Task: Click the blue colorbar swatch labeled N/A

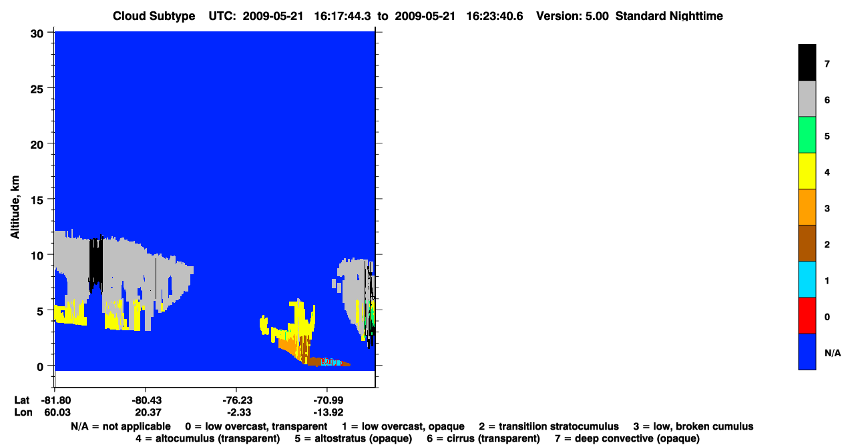Action: click(807, 351)
